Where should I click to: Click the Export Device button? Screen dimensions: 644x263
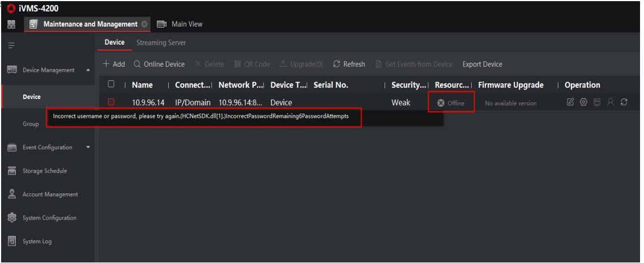482,64
